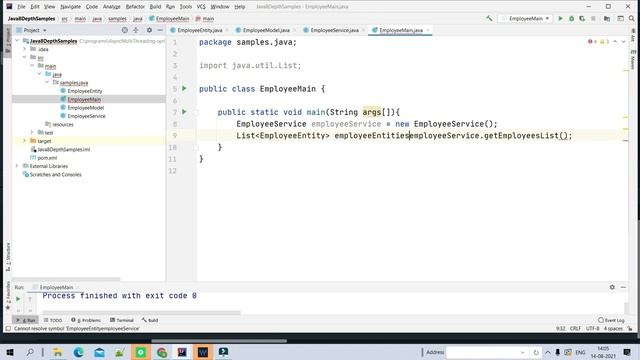Open the Terminal tool window

(x=122, y=320)
